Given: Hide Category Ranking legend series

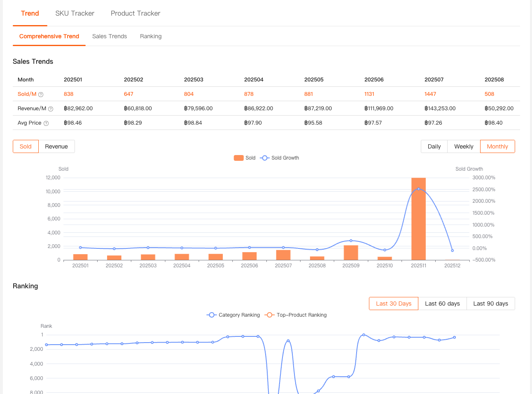Looking at the screenshot, I should coord(233,315).
